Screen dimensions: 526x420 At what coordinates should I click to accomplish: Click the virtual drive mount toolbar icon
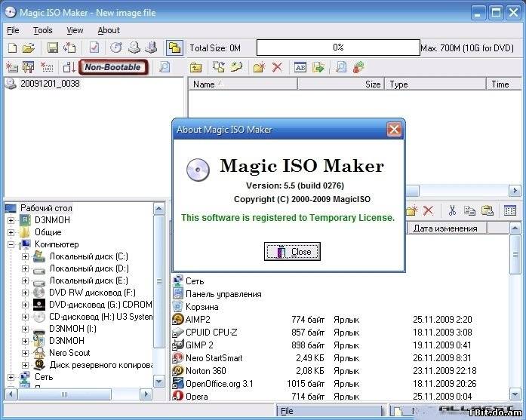(x=151, y=48)
